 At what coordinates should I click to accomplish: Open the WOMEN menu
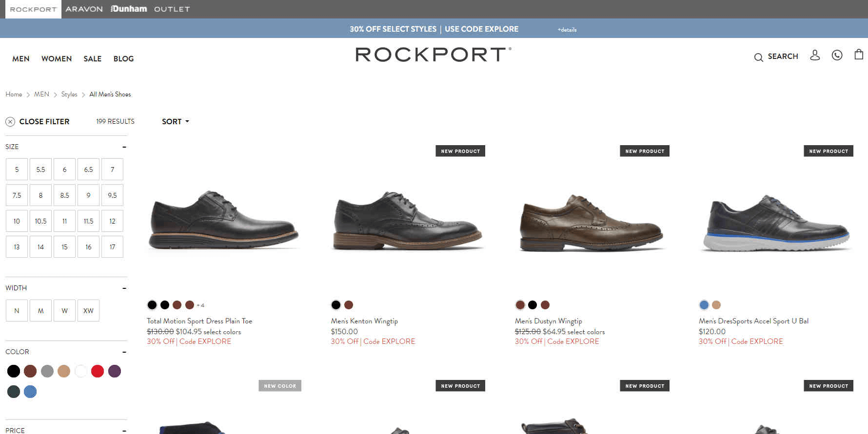57,58
